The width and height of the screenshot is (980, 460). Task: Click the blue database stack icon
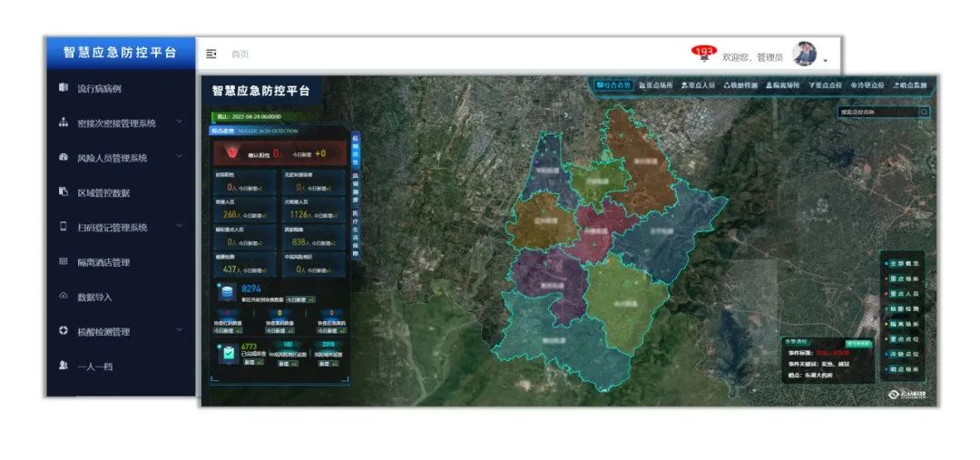(227, 292)
